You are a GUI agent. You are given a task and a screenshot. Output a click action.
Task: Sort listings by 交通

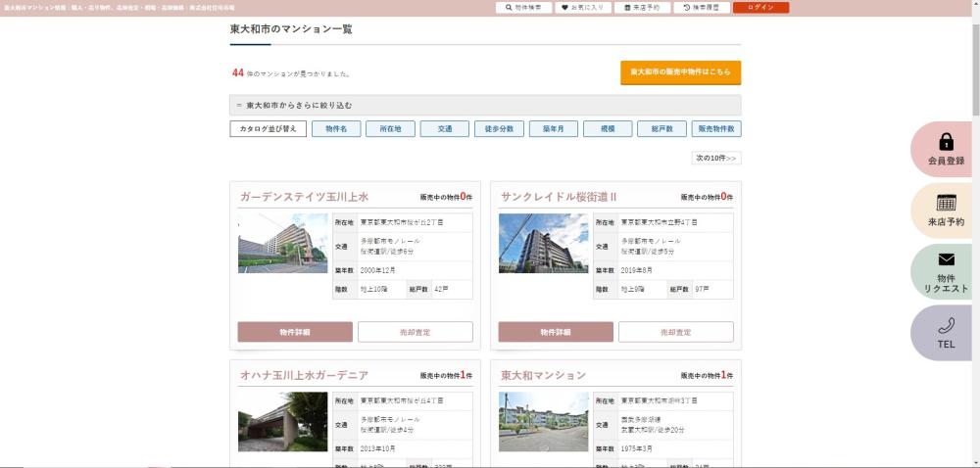pyautogui.click(x=445, y=129)
